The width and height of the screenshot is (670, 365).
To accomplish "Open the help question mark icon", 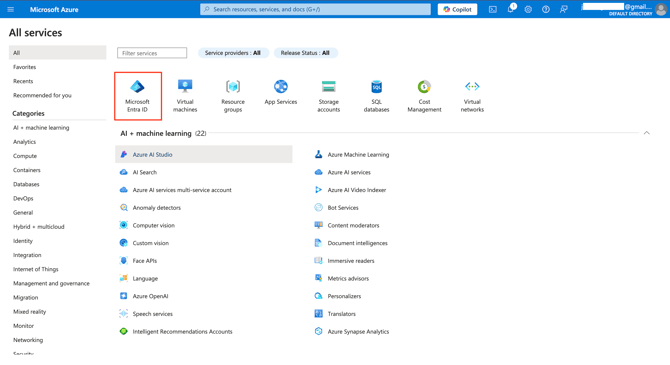I will click(x=546, y=9).
